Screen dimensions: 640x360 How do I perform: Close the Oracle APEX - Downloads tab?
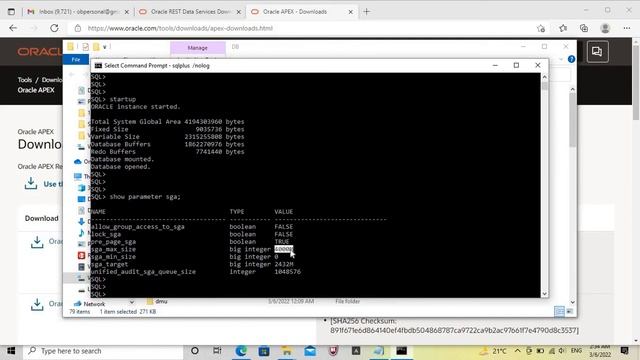coord(350,12)
